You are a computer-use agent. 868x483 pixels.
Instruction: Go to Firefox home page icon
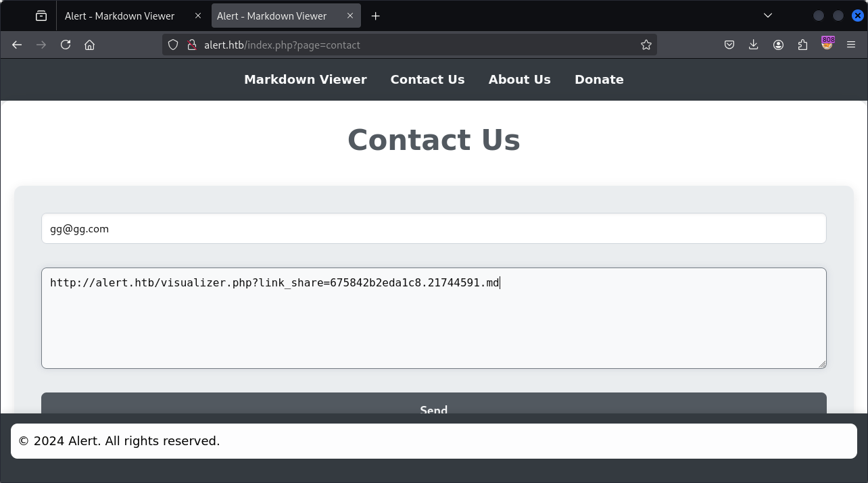pos(89,45)
